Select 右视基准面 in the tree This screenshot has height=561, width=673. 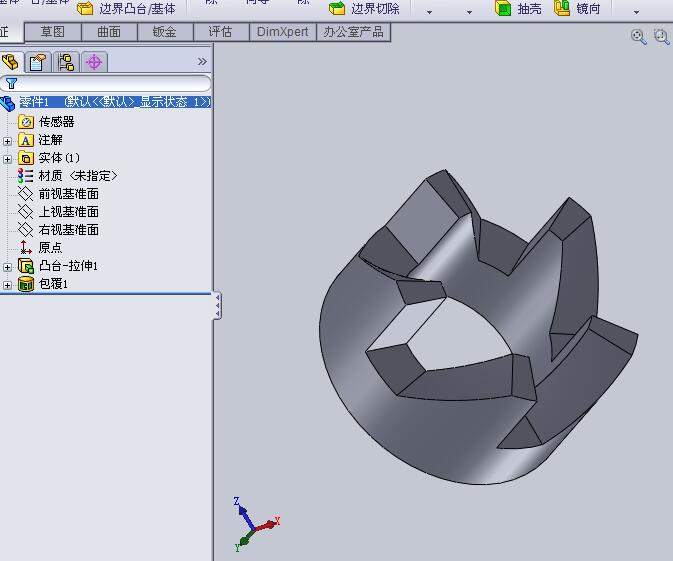tap(69, 230)
